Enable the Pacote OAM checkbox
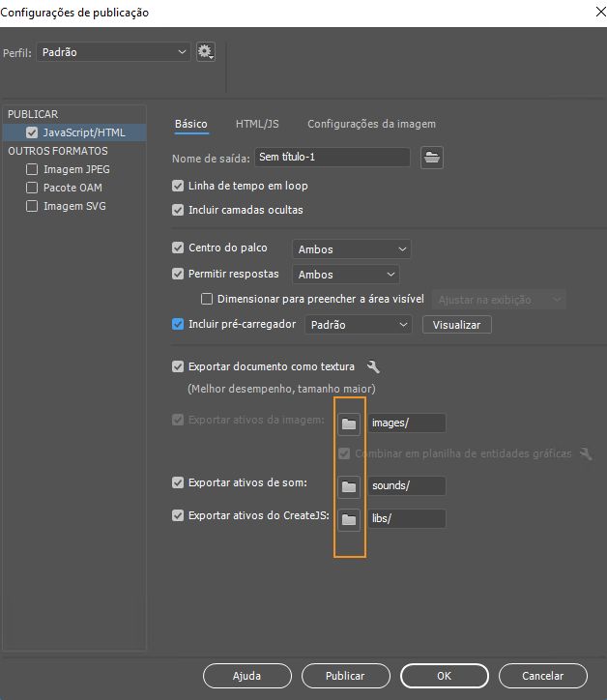Screen dimensions: 607x700 33,188
